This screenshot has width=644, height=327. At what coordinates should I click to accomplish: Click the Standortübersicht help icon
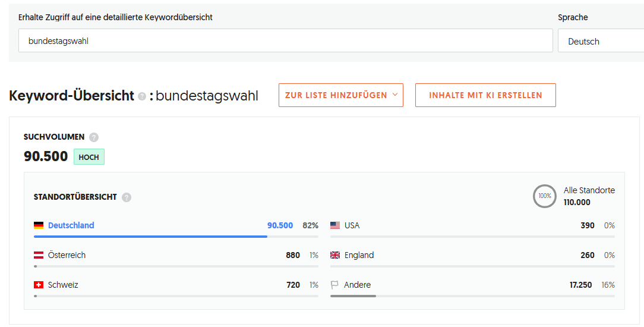point(127,197)
